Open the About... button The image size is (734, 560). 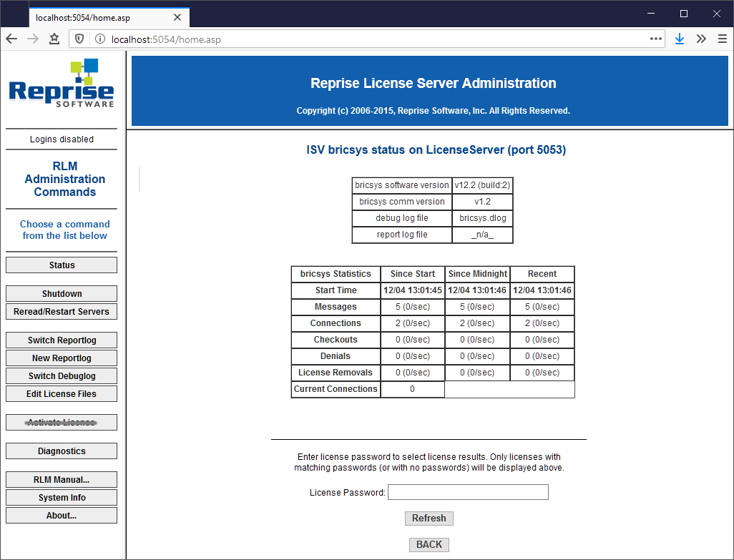(62, 516)
